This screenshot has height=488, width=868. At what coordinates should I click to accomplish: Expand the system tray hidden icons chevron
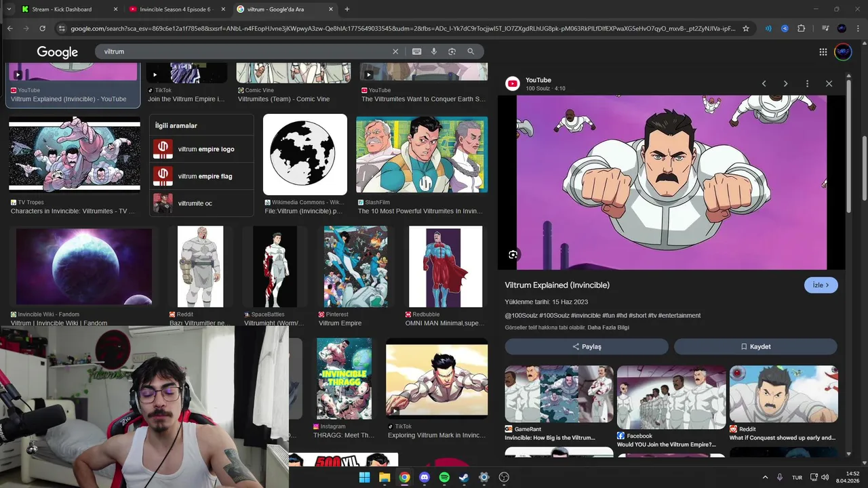coord(765,478)
